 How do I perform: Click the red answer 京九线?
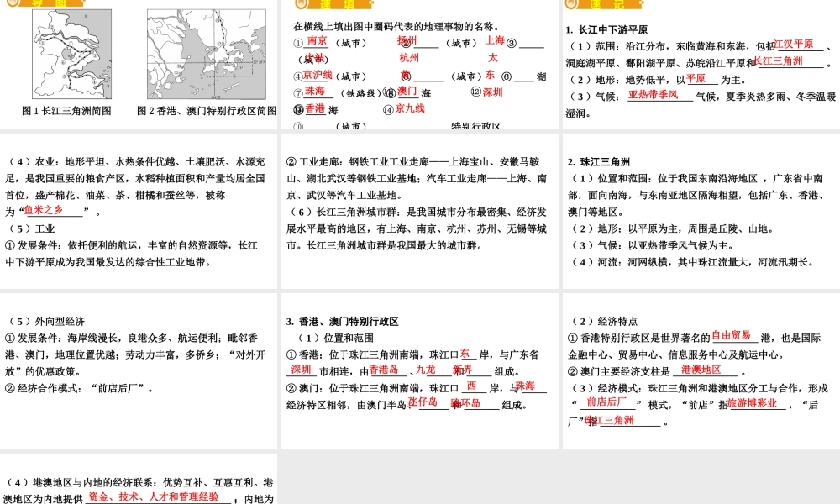(410, 108)
